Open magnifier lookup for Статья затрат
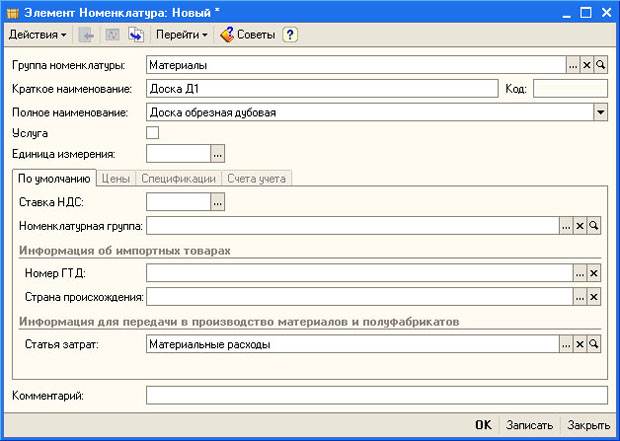The image size is (620, 441). point(594,344)
